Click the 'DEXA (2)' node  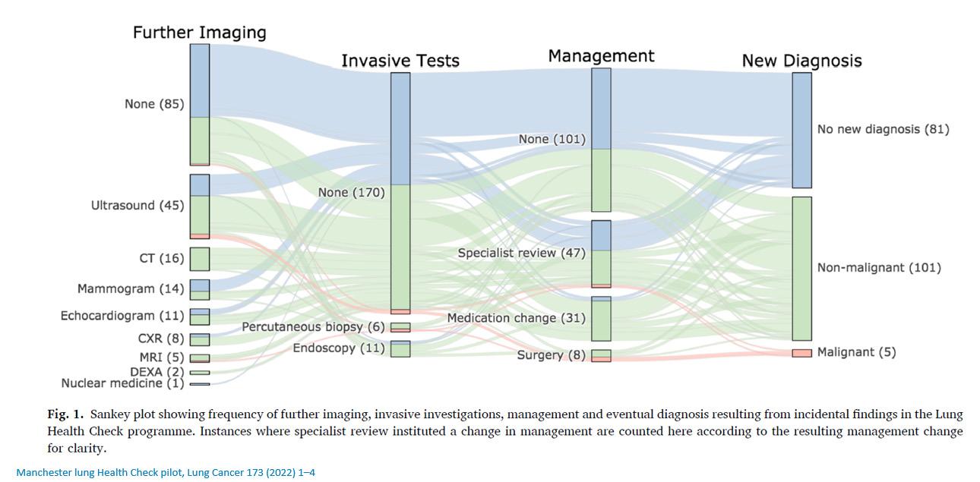(x=200, y=372)
